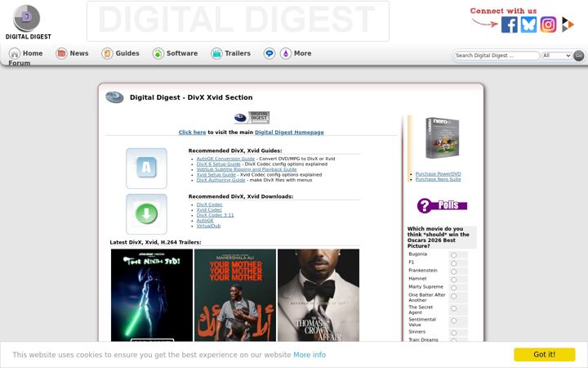588x368 pixels.
Task: Open the DivX Authoring Guide link
Action: pos(220,180)
